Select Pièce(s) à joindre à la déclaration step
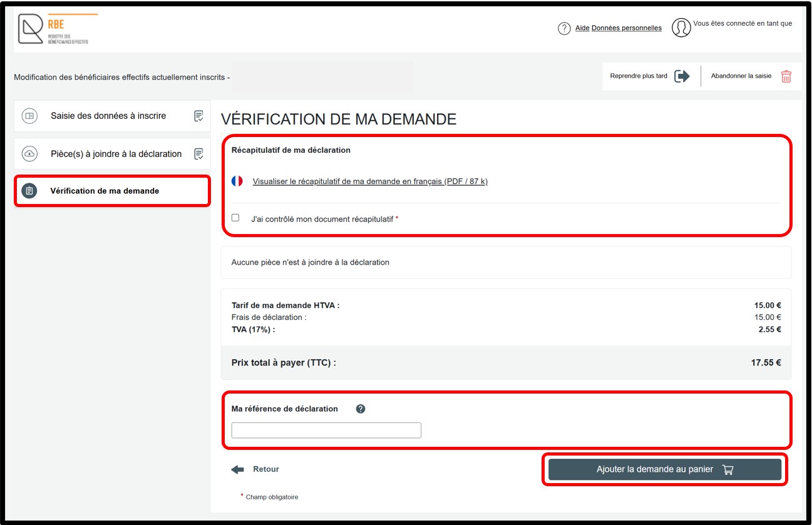Viewport: 812px width, 525px height. (116, 154)
